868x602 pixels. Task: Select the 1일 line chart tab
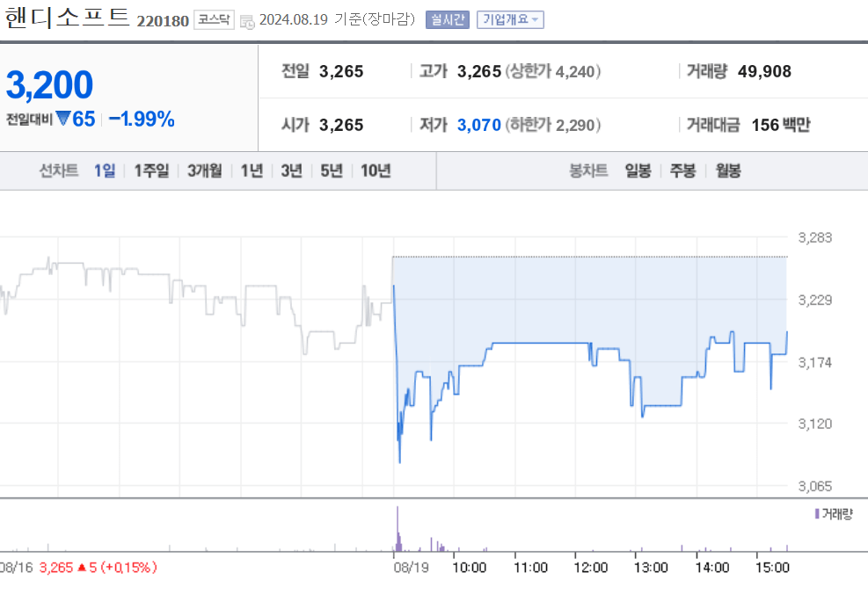click(x=105, y=170)
